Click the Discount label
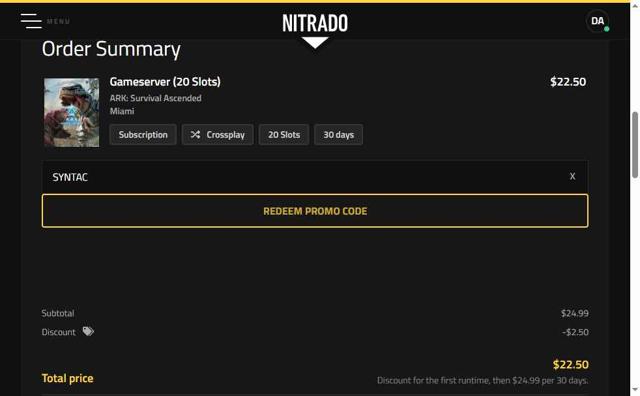Screen dimensions: 640x396 pos(58,332)
